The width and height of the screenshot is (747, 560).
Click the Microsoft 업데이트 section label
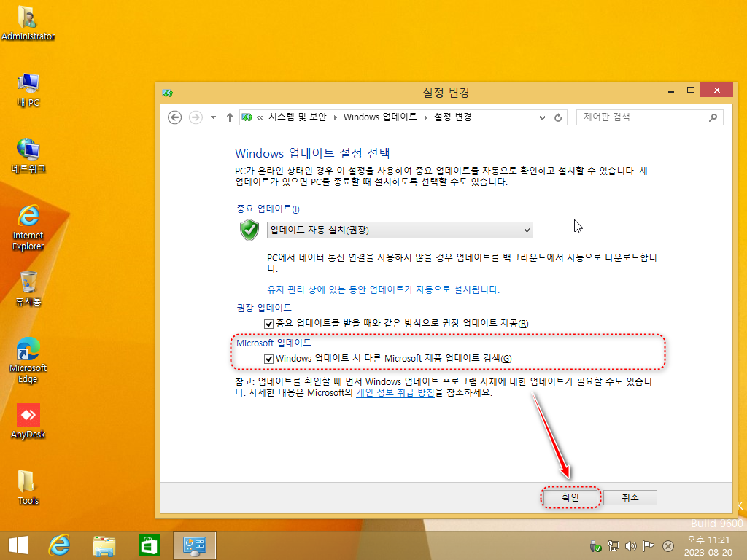click(274, 343)
